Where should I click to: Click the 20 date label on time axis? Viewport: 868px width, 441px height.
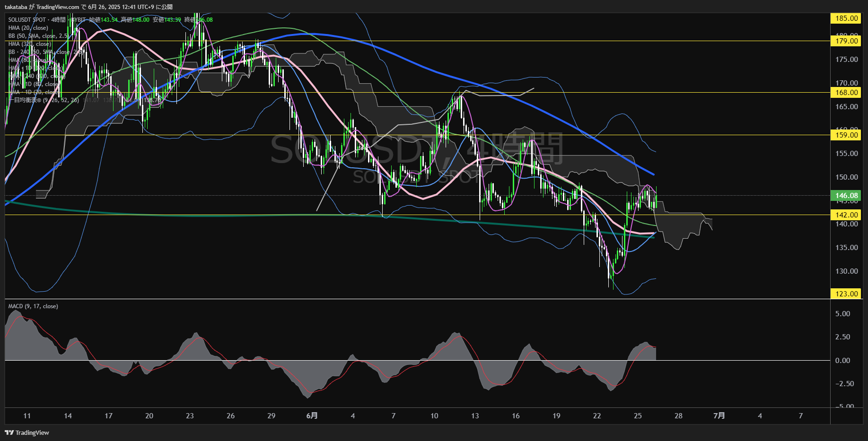[149, 416]
